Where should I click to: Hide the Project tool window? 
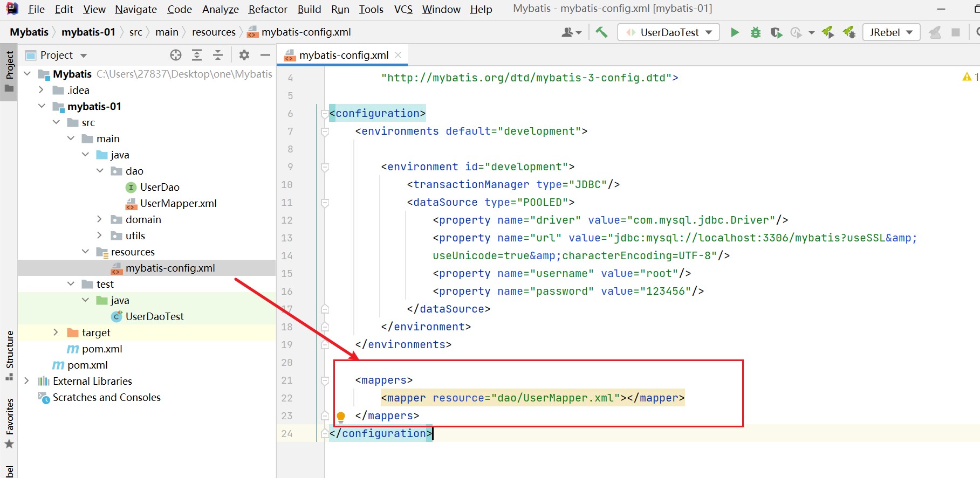pos(265,55)
